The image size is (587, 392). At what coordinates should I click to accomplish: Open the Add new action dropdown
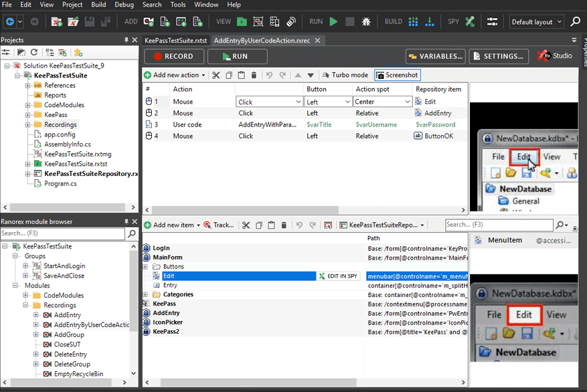click(x=203, y=75)
